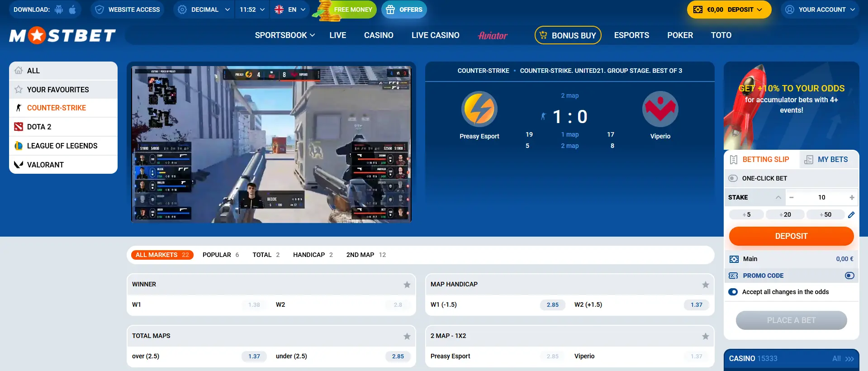Click the Bonus Buy button
Image resolution: width=868 pixels, height=371 pixels.
point(568,35)
